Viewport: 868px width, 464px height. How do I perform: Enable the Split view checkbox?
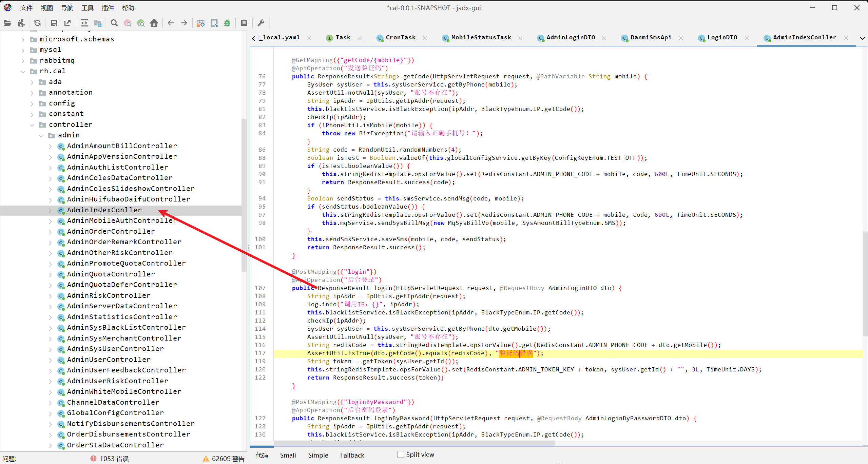[x=401, y=455]
